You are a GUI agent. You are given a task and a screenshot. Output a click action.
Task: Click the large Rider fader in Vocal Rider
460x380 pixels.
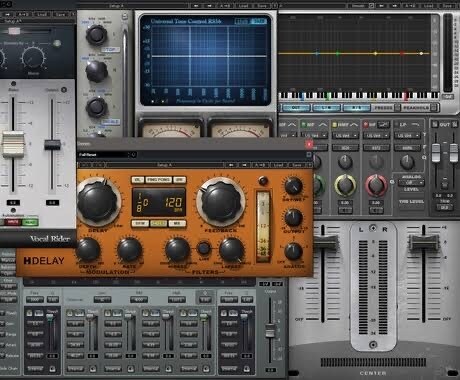point(13,145)
